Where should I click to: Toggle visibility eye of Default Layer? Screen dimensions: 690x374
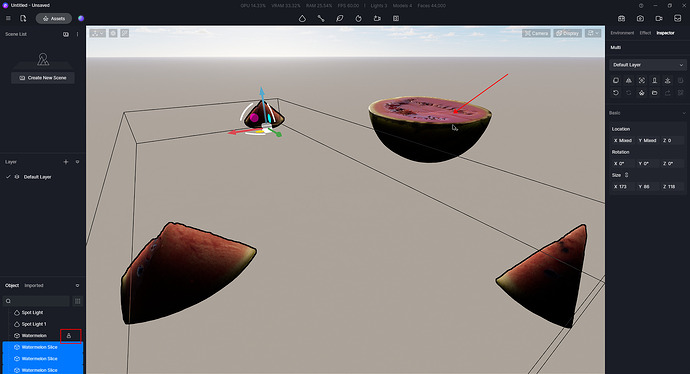coord(17,177)
